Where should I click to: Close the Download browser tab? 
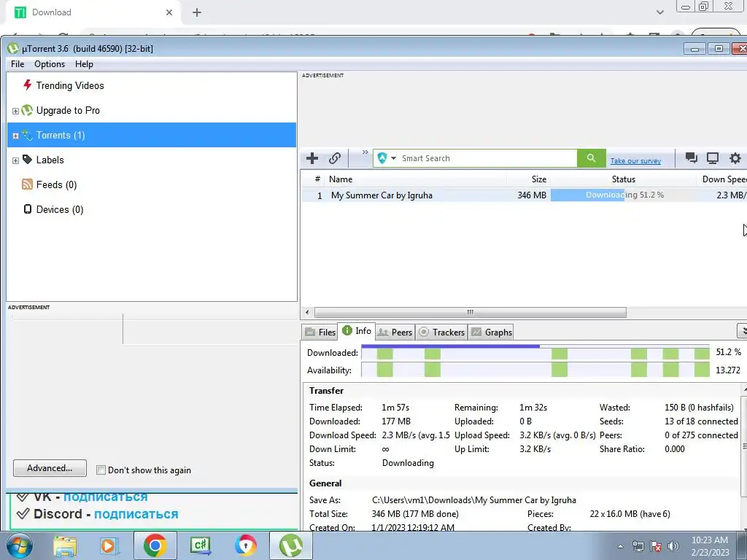(x=169, y=13)
